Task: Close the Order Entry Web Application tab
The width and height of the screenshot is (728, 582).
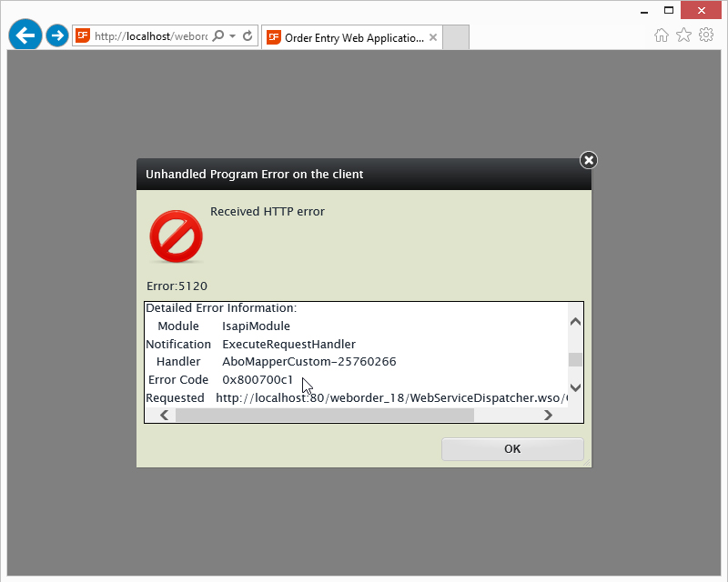Action: point(433,37)
